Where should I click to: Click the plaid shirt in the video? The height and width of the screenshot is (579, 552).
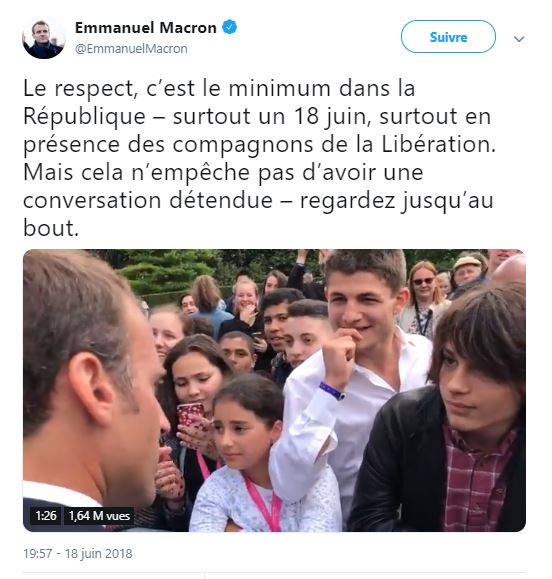479,480
